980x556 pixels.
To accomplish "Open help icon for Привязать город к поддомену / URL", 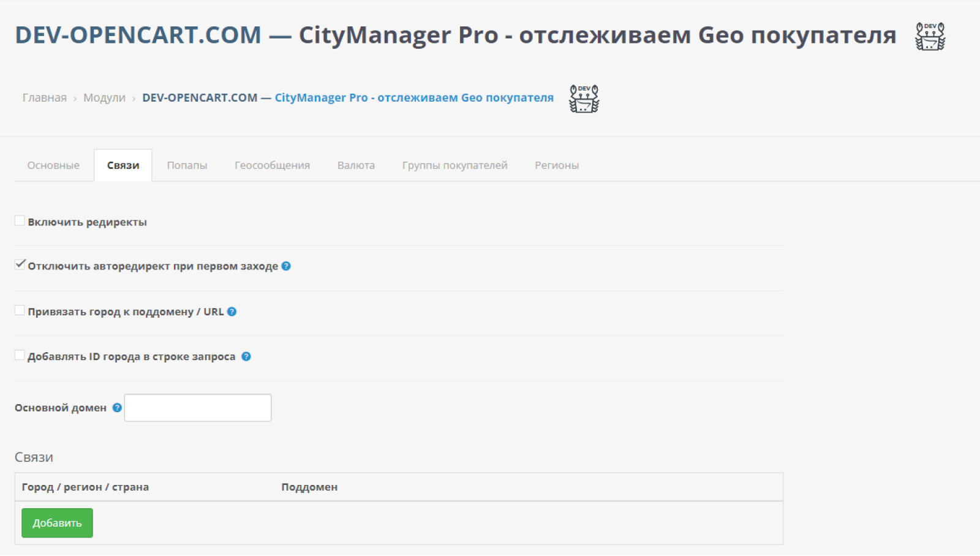I will [232, 311].
